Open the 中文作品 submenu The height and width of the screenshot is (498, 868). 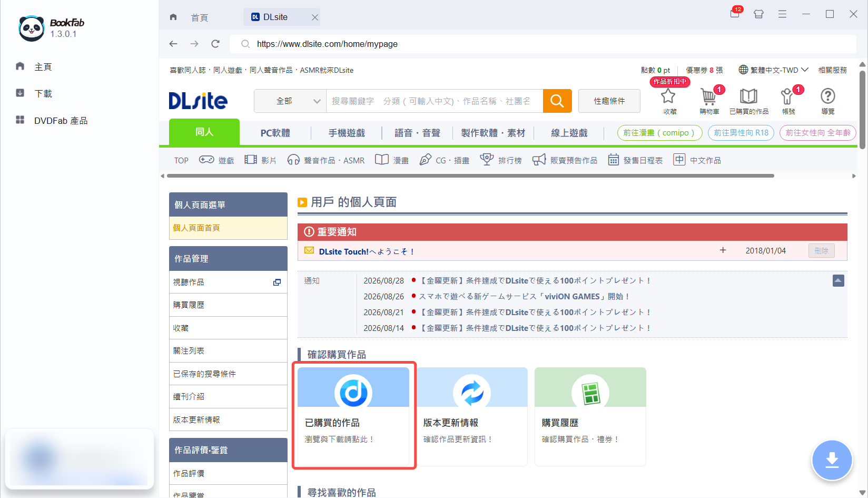pyautogui.click(x=697, y=160)
